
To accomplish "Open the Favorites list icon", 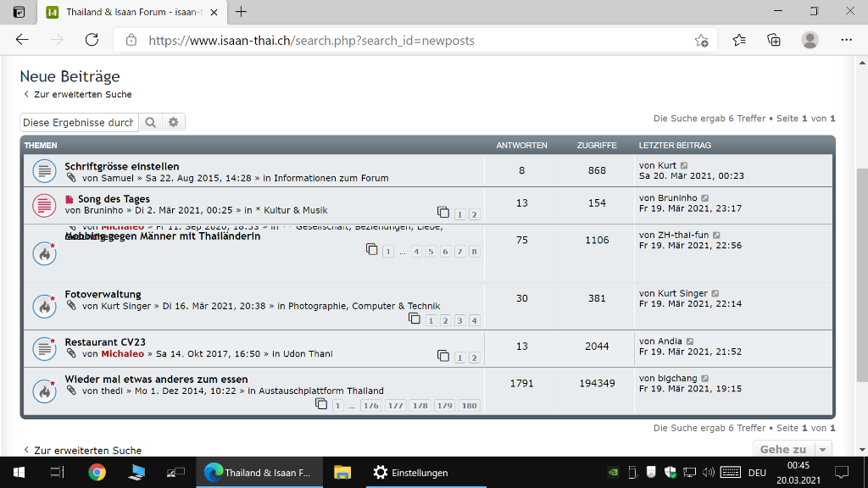I will click(x=739, y=40).
